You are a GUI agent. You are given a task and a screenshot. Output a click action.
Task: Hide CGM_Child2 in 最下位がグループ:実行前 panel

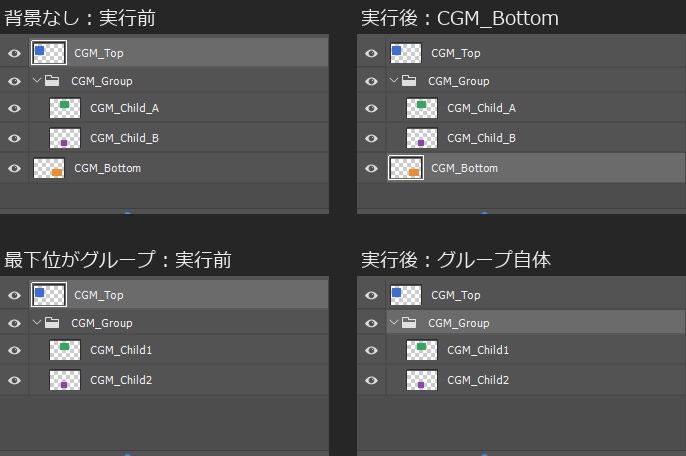[14, 380]
